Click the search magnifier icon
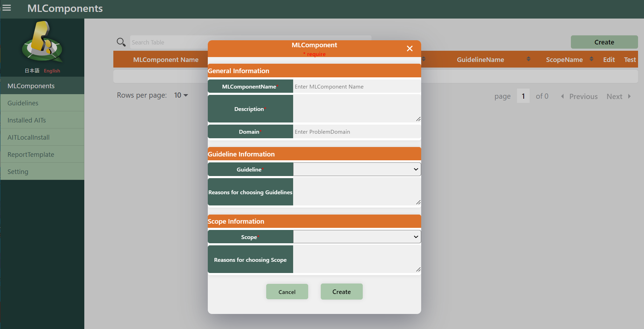This screenshot has width=644, height=329. (x=121, y=42)
